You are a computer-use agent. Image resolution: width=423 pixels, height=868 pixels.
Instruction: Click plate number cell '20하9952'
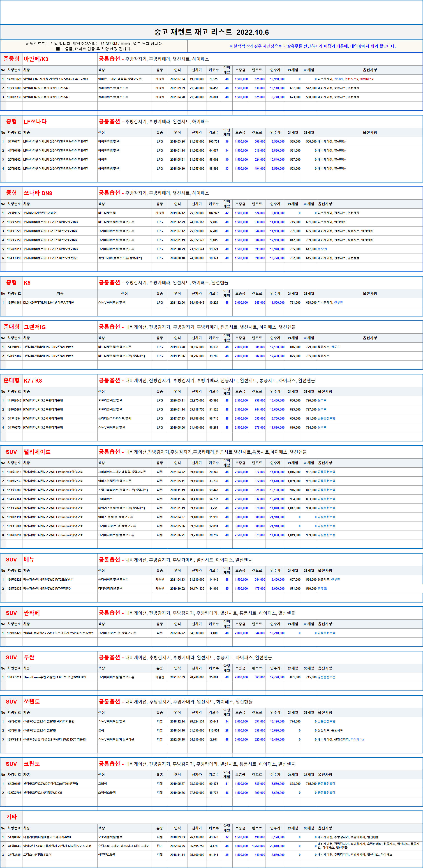(x=14, y=169)
